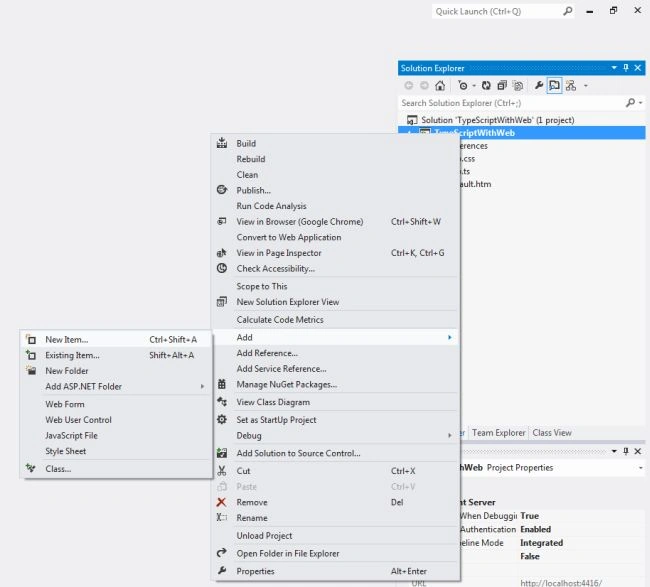Image resolution: width=650 pixels, height=587 pixels.
Task: Open the Project Properties object dropdown
Action: click(640, 468)
